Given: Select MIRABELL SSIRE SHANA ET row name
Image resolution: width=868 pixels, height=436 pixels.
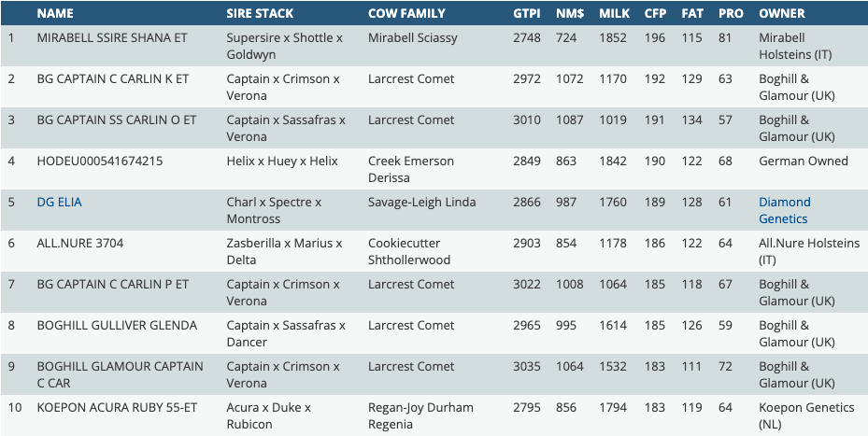Looking at the screenshot, I should coord(112,37).
